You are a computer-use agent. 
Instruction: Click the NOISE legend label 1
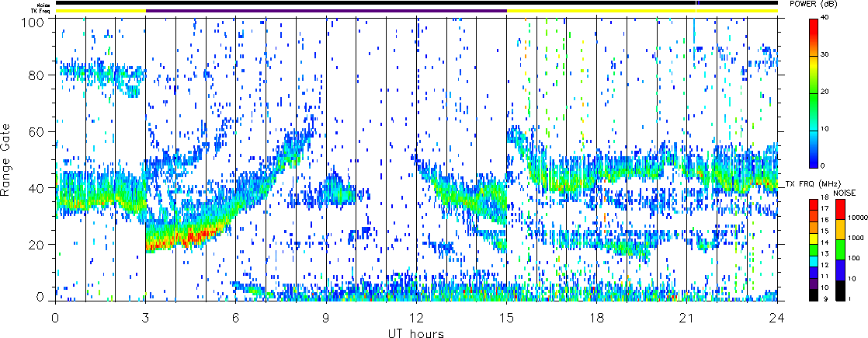coord(849,298)
